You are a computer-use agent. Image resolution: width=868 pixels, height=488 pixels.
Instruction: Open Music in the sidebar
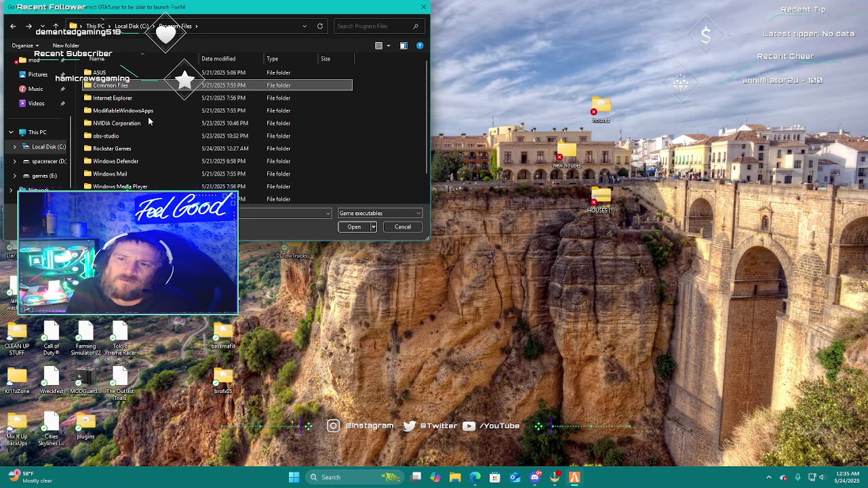point(35,89)
